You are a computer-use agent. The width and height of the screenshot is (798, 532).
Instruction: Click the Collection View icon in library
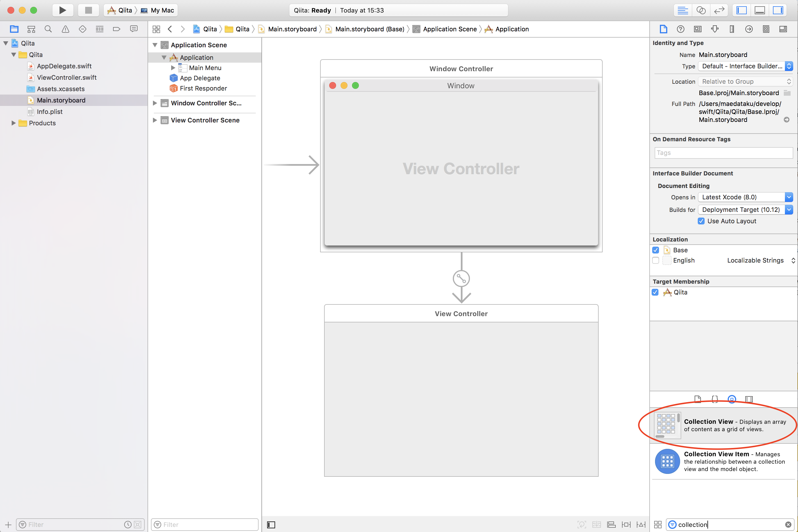point(666,425)
